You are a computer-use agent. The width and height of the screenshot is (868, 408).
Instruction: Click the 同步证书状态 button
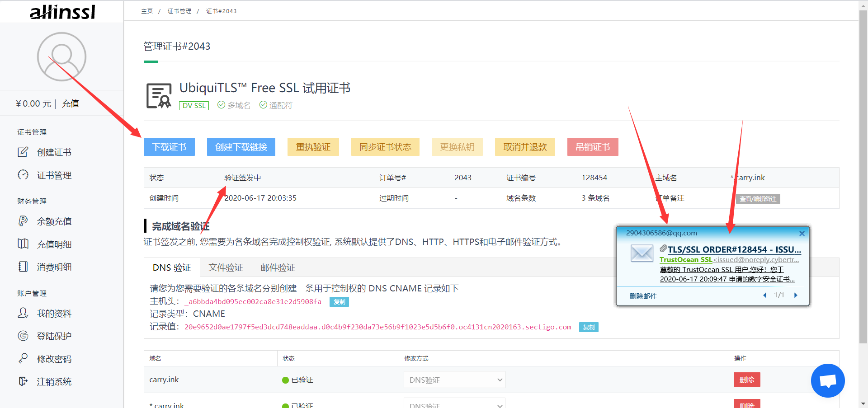click(x=385, y=147)
